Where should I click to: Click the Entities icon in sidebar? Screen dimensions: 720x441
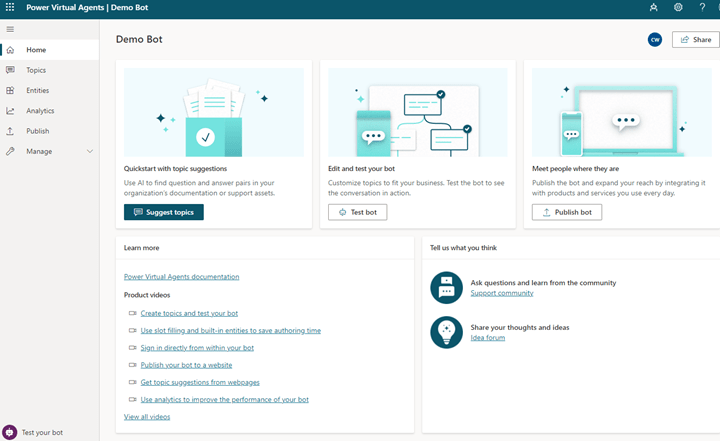coord(10,90)
